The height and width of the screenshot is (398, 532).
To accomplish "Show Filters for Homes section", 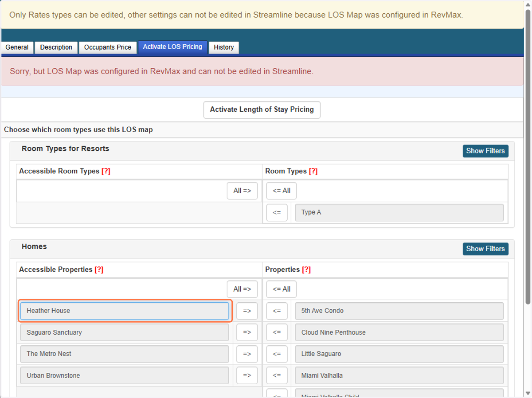I will pyautogui.click(x=485, y=249).
